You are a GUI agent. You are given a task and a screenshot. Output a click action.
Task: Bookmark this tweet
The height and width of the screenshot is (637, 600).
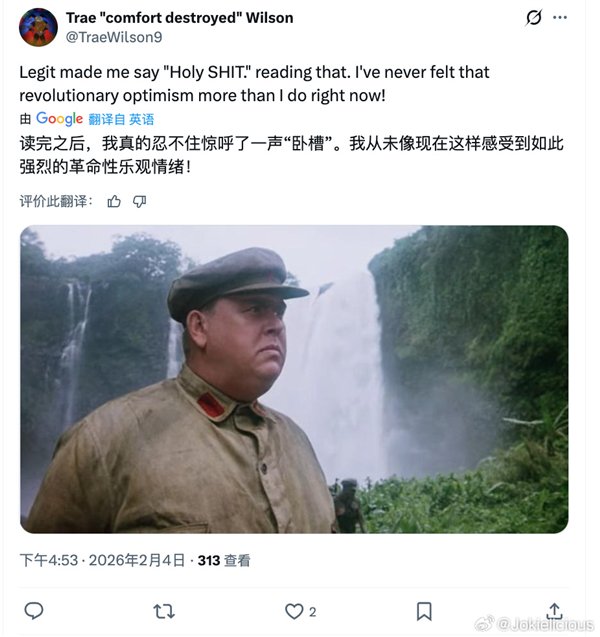(x=424, y=611)
